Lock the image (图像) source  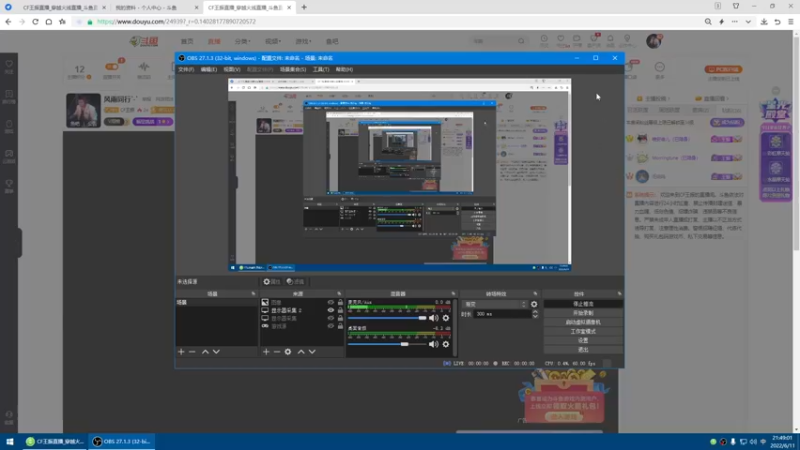pos(340,302)
